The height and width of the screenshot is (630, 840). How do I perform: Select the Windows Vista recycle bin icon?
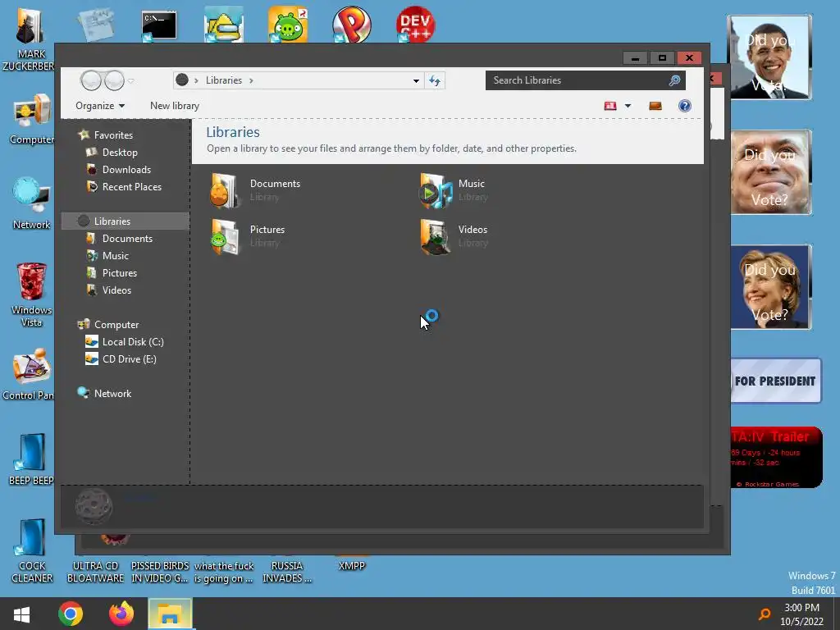tap(32, 294)
